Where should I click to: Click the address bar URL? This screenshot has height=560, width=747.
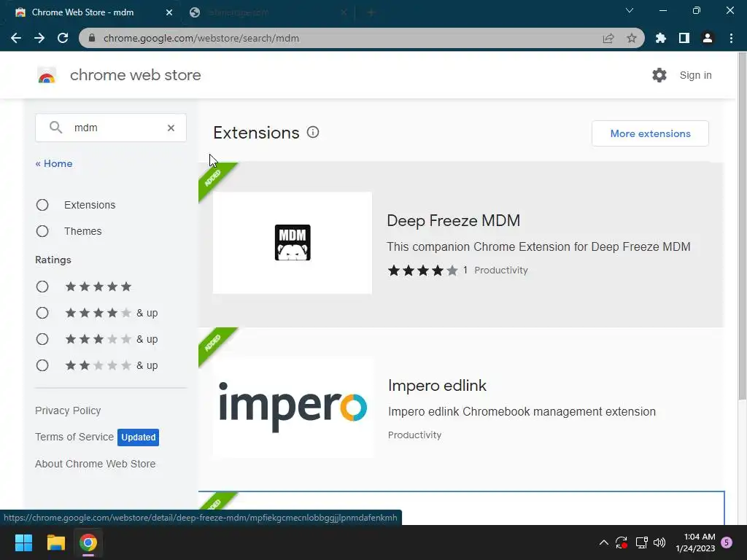coord(201,38)
